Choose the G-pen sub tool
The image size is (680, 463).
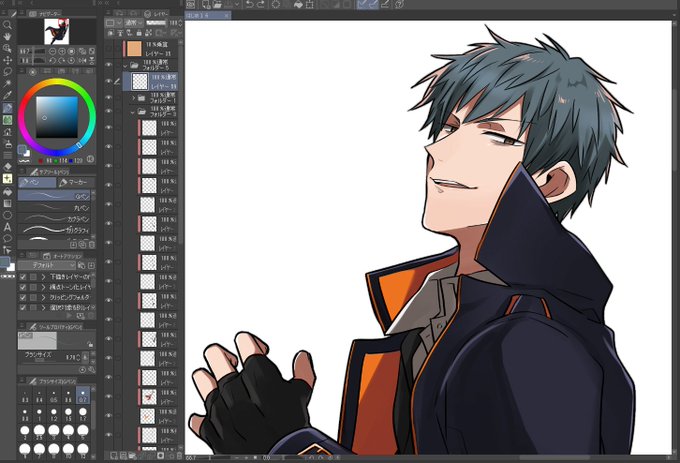click(54, 196)
